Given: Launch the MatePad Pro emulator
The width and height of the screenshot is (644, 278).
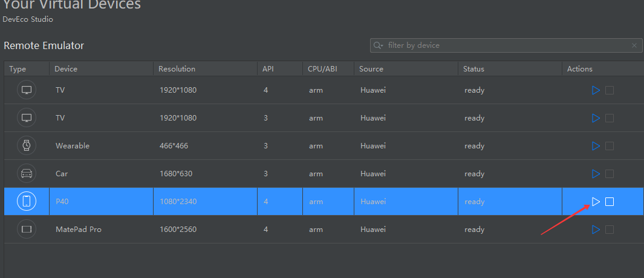Looking at the screenshot, I should tap(596, 230).
